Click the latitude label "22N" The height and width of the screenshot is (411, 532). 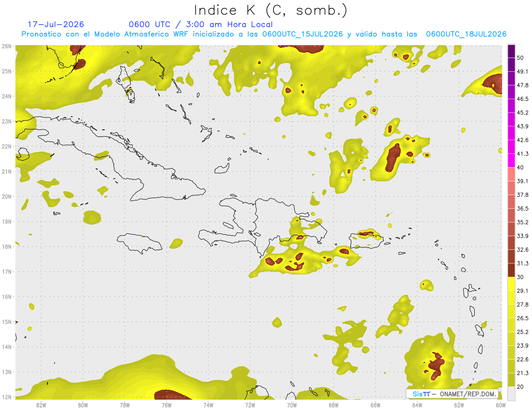coord(7,146)
